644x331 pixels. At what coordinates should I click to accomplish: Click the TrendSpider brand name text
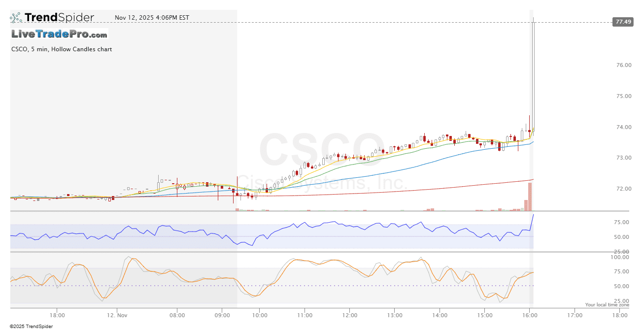(59, 18)
